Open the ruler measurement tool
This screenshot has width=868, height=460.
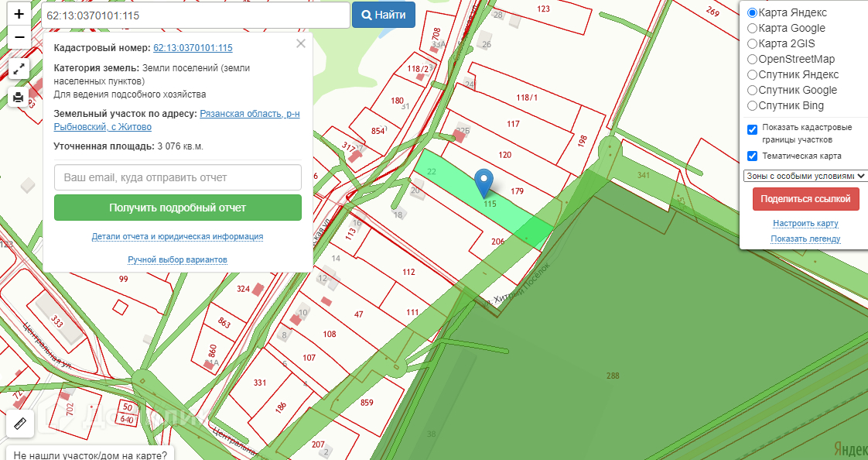(x=20, y=424)
